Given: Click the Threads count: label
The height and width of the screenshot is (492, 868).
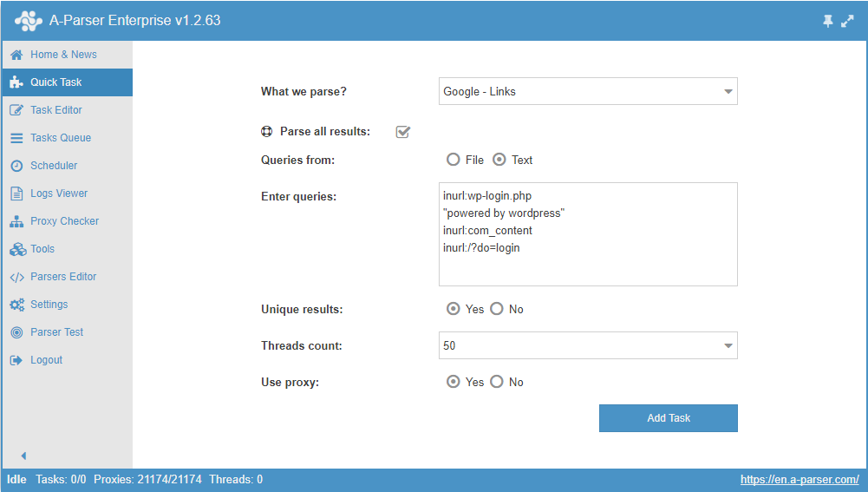Looking at the screenshot, I should (302, 345).
